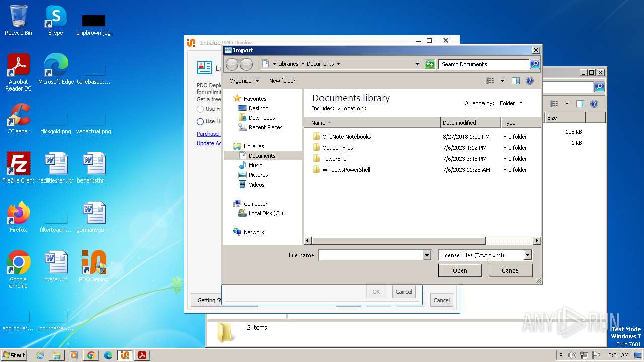
Task: Click Update link in PDQ Deploy window
Action: point(209,143)
